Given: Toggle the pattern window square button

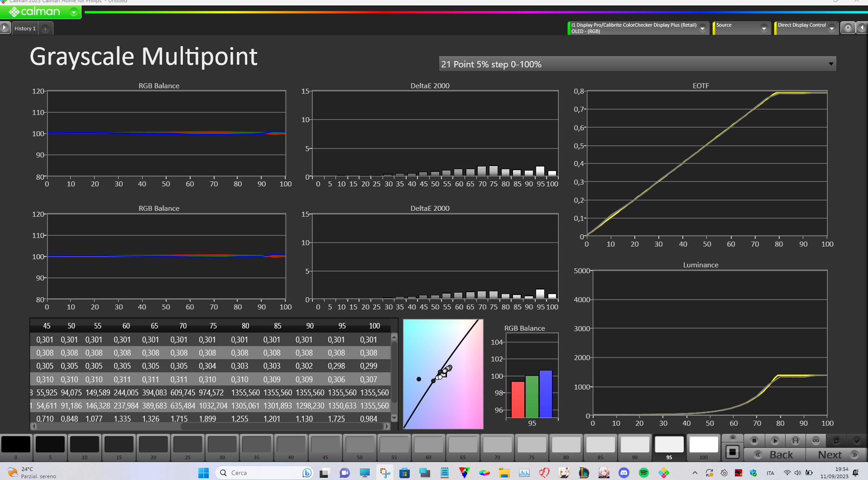Looking at the screenshot, I should coord(732,451).
